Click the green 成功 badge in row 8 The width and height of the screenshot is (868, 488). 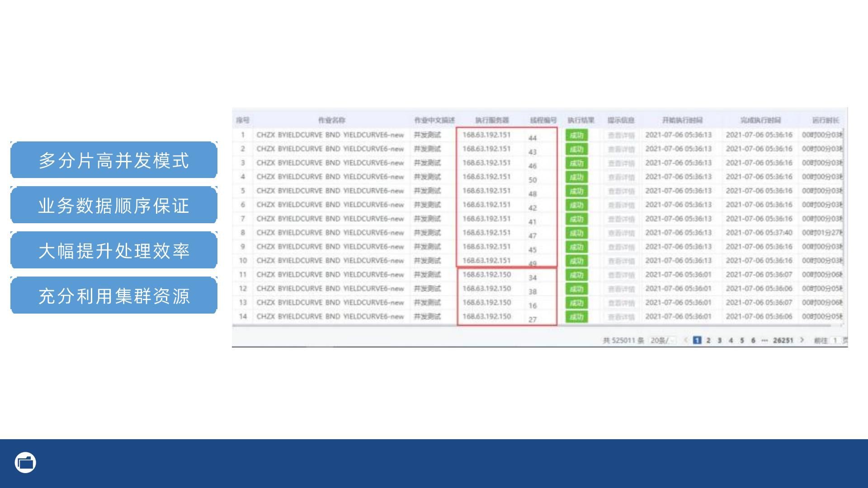(x=576, y=233)
